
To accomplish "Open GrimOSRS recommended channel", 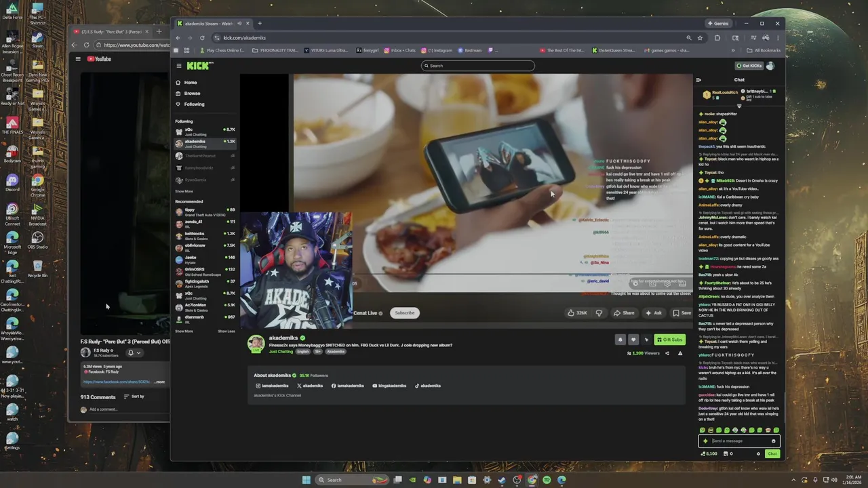I will [x=205, y=270].
